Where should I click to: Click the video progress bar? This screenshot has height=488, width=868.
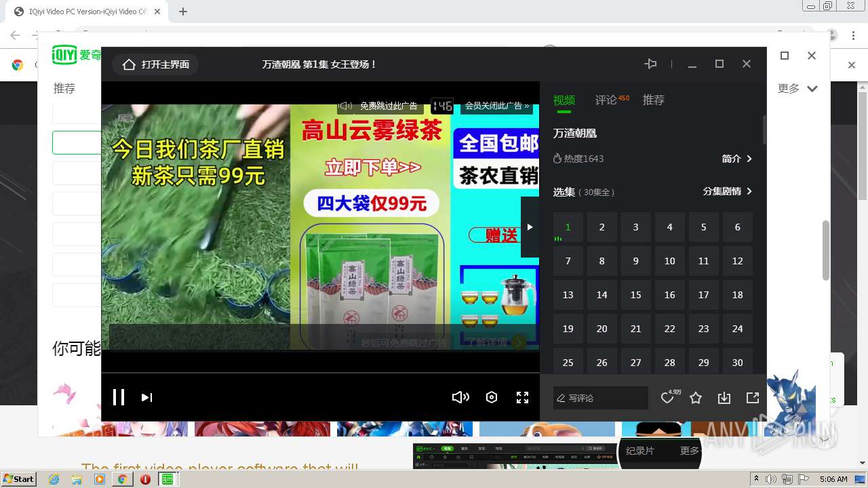point(320,373)
